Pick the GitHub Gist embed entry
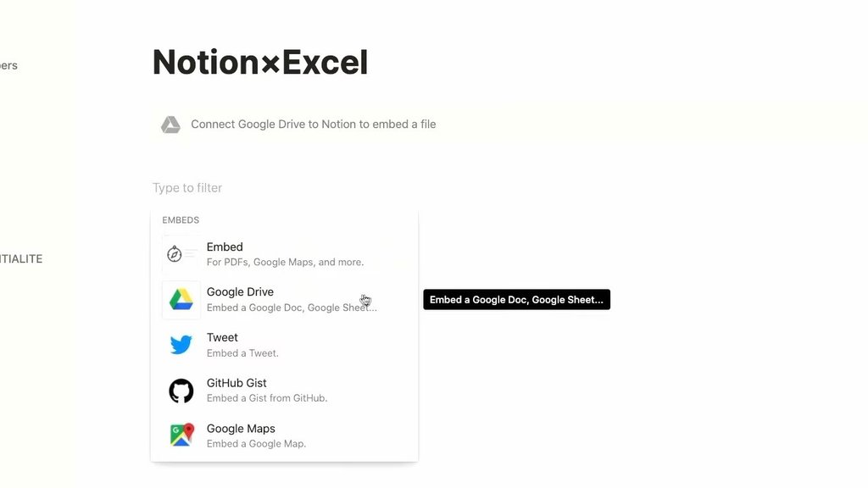Screen dimensions: 868x488 (x=284, y=390)
